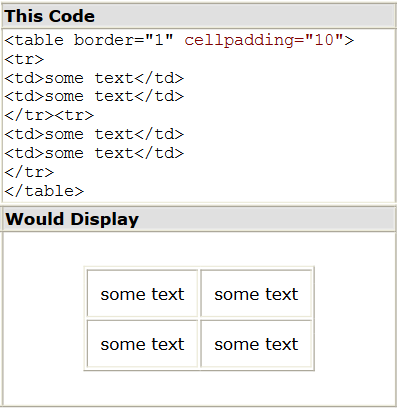This screenshot has height=408, width=397.
Task: Click the first <td>some text</td> code line
Action: coord(94,78)
